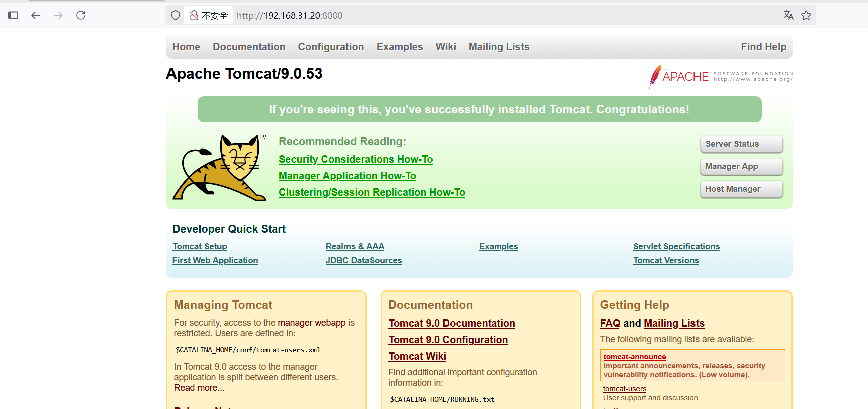Reload the page with refresh icon

[x=81, y=15]
